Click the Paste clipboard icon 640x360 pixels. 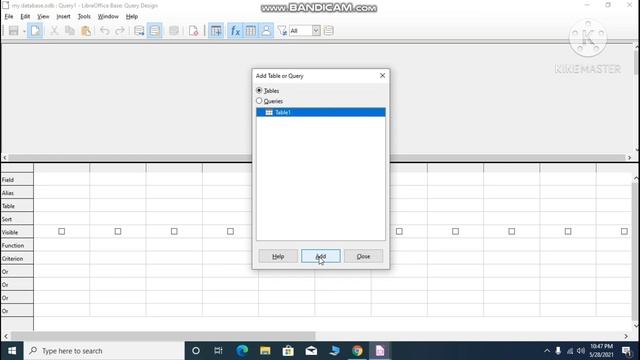tap(86, 31)
